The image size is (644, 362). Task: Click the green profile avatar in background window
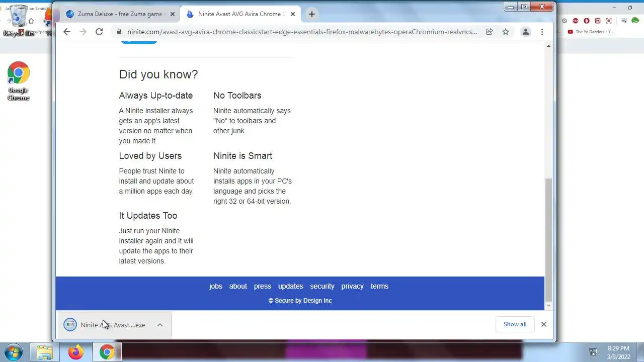coord(635,21)
